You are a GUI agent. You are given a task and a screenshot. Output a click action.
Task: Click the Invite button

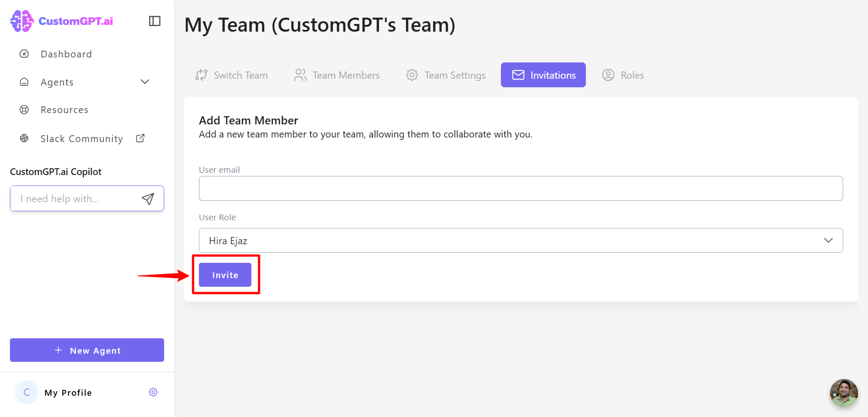click(x=225, y=275)
